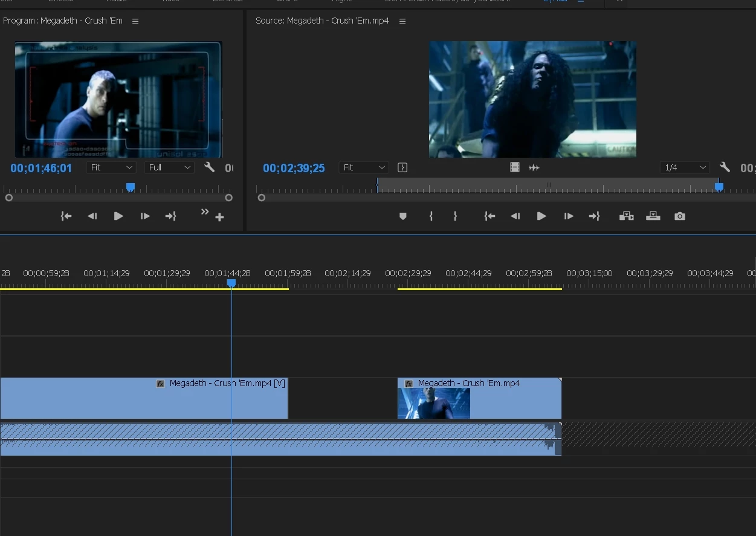
Task: Click the timeline playhead head
Action: [x=231, y=283]
